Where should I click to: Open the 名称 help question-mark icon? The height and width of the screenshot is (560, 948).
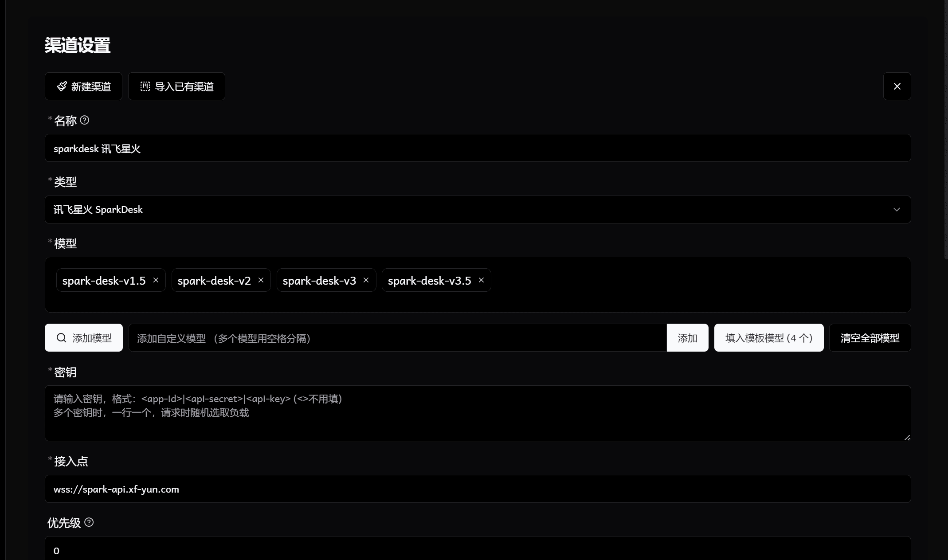pyautogui.click(x=85, y=120)
